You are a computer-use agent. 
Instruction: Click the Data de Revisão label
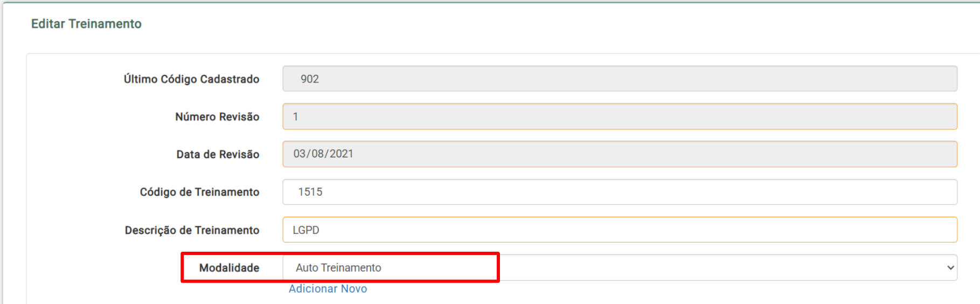(218, 154)
